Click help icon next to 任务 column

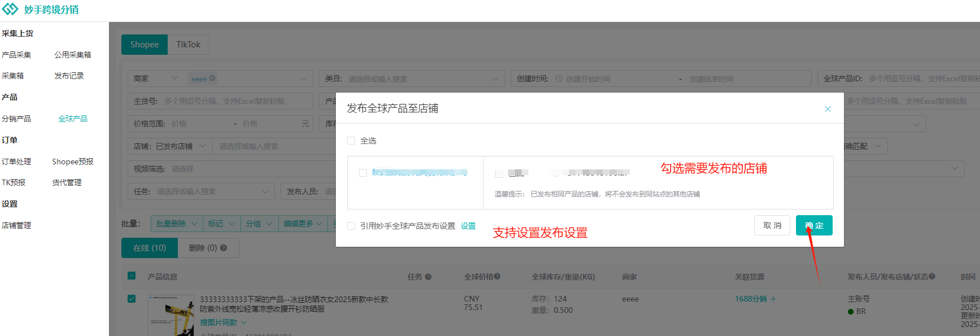pyautogui.click(x=428, y=277)
